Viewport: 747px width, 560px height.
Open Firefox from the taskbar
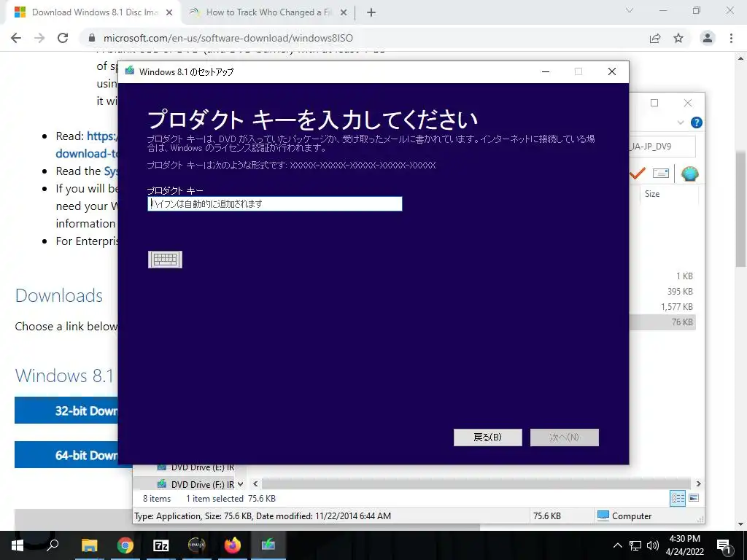(233, 545)
